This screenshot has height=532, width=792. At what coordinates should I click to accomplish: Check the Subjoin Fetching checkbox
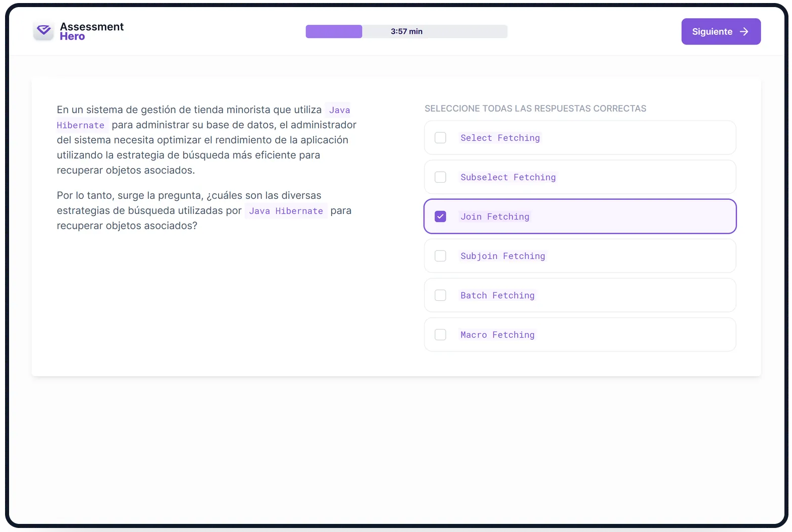point(440,256)
